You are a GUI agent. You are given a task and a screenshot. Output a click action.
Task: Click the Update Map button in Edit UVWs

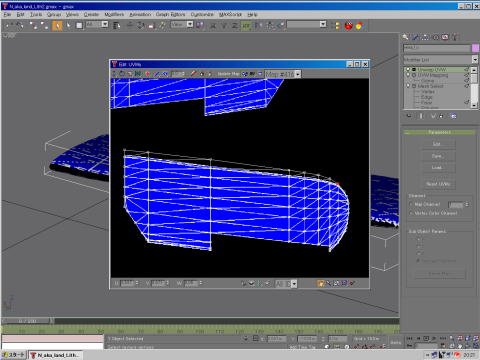(228, 74)
